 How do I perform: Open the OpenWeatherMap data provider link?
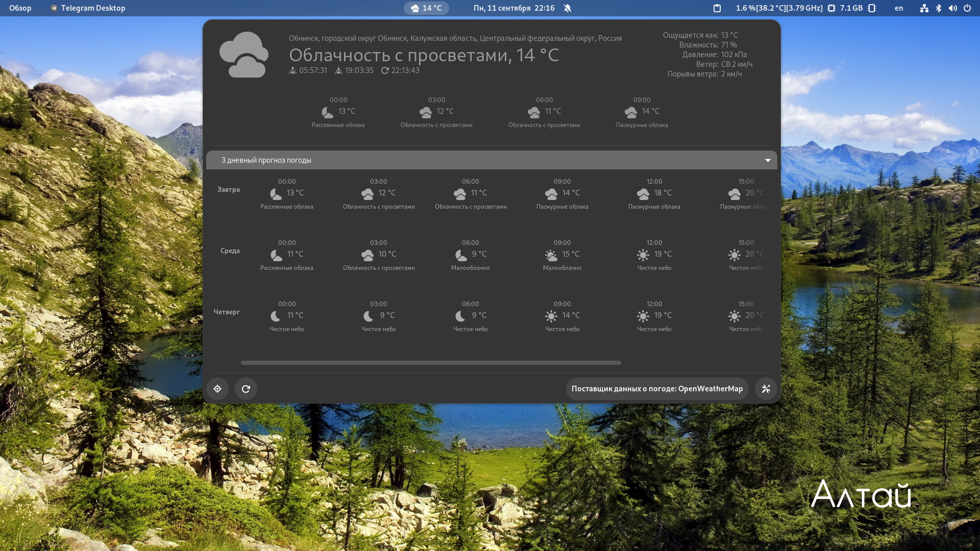click(657, 389)
